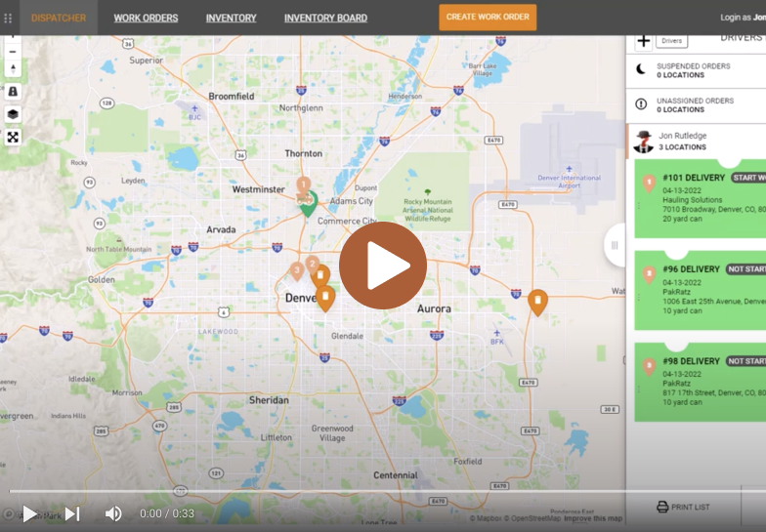Click the side panel collapse handle

tap(615, 246)
